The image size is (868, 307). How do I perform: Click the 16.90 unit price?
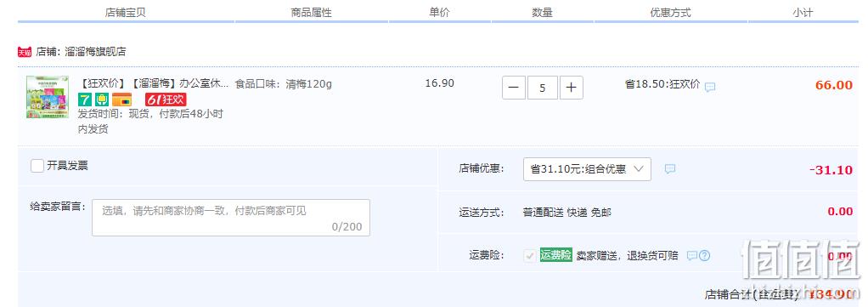pos(440,83)
